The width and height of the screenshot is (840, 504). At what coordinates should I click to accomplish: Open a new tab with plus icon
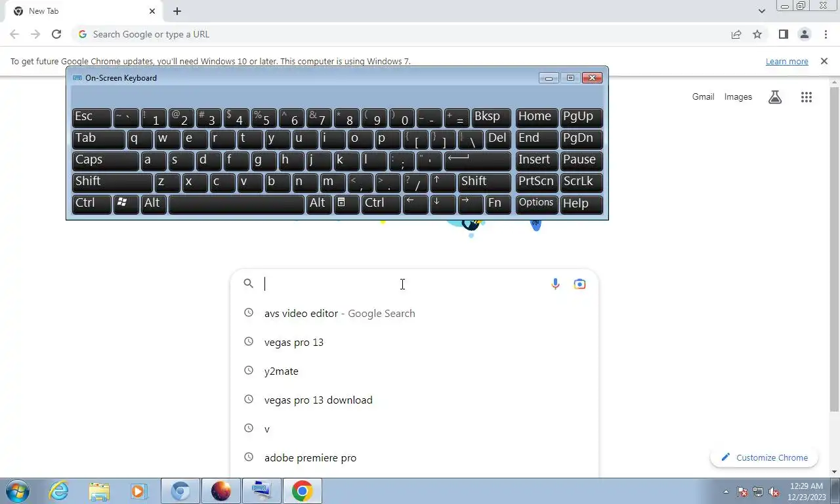(177, 11)
